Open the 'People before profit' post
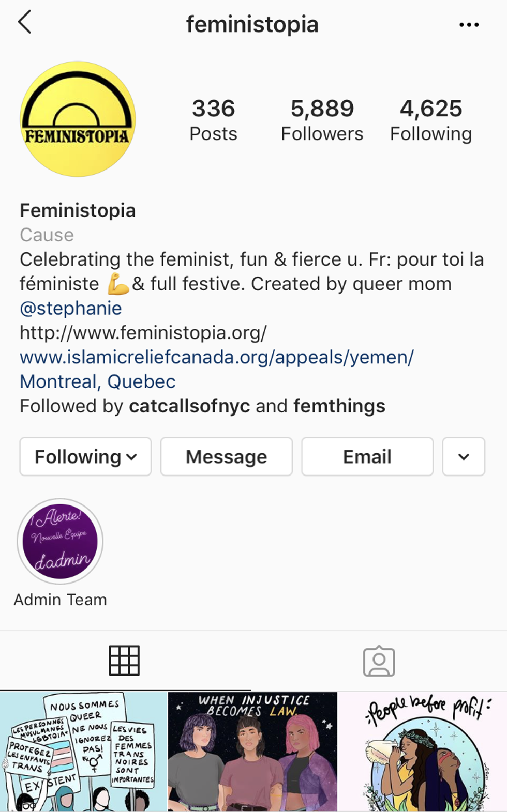 click(x=423, y=752)
